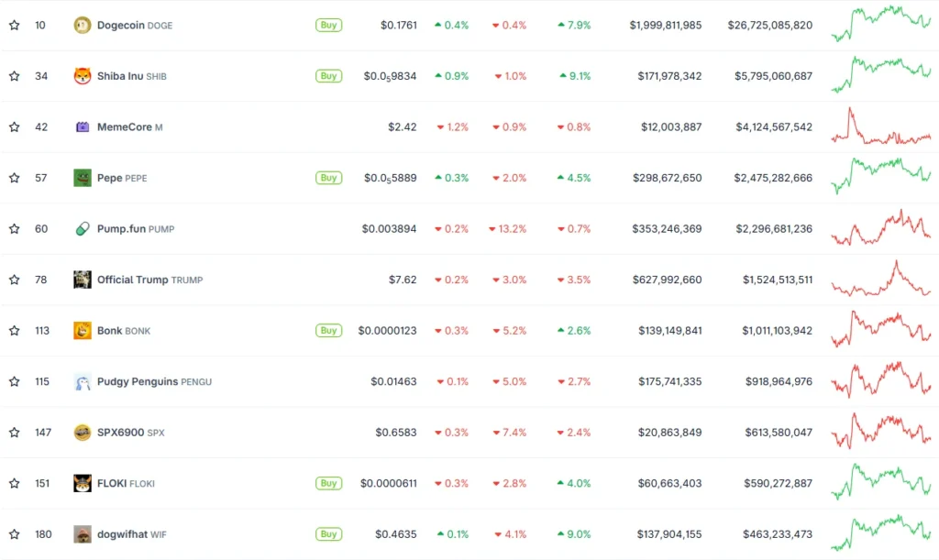
Task: Add Pepe to watchlist via star
Action: pos(15,178)
